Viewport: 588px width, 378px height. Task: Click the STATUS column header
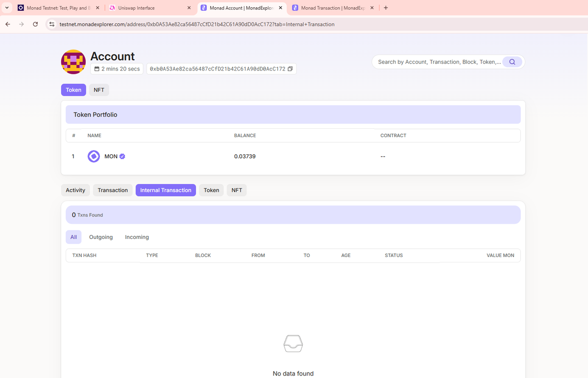pyautogui.click(x=394, y=256)
